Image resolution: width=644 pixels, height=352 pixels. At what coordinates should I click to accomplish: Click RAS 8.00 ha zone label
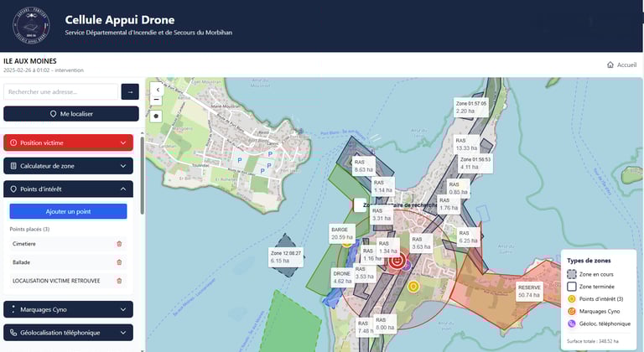pos(385,324)
